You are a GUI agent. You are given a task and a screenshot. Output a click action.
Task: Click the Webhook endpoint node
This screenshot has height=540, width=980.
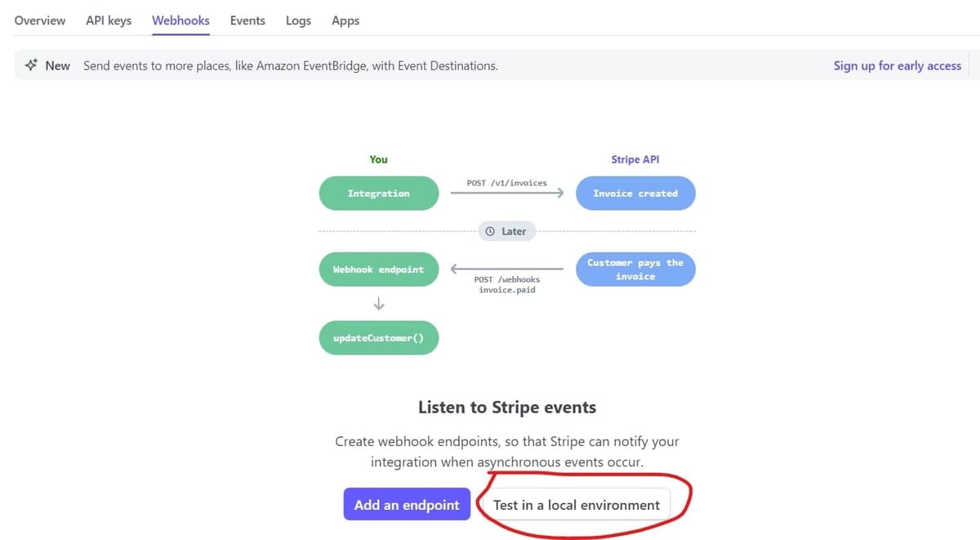(x=378, y=270)
